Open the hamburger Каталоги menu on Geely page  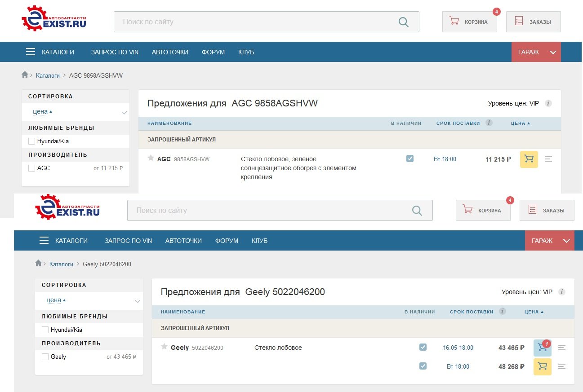click(x=63, y=241)
